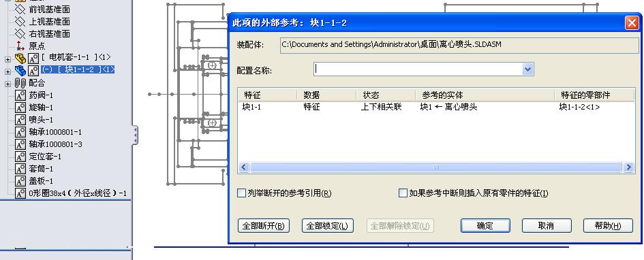Select 轴承1000801-1 in the feature tree
The image size is (644, 260).
click(55, 133)
